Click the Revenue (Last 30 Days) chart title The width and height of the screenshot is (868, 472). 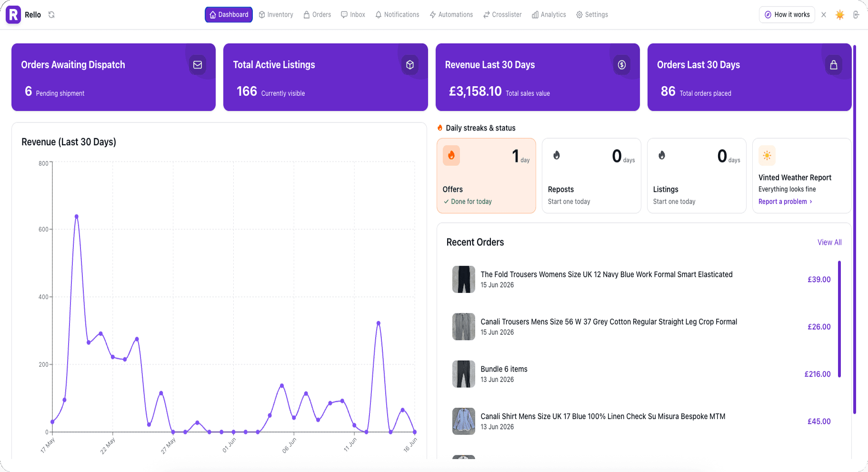tap(69, 142)
